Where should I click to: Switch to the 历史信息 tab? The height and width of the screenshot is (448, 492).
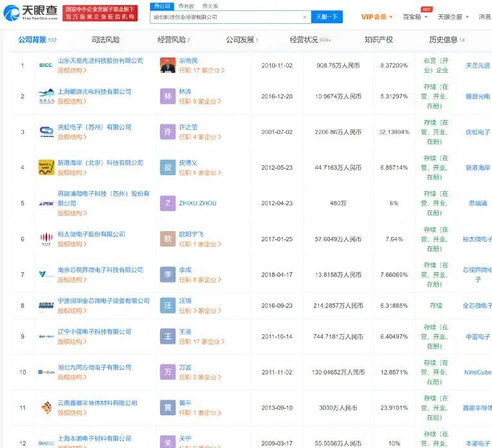[x=447, y=40]
